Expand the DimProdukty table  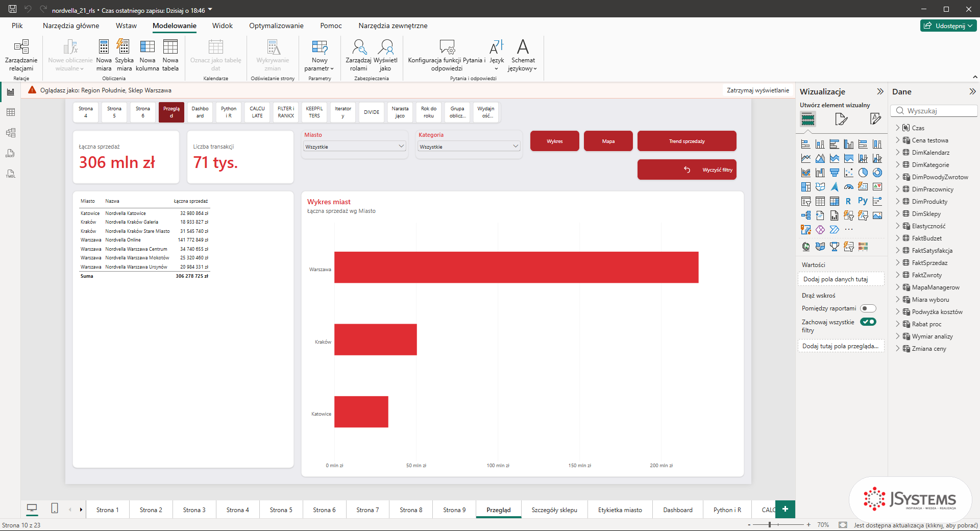click(x=898, y=202)
